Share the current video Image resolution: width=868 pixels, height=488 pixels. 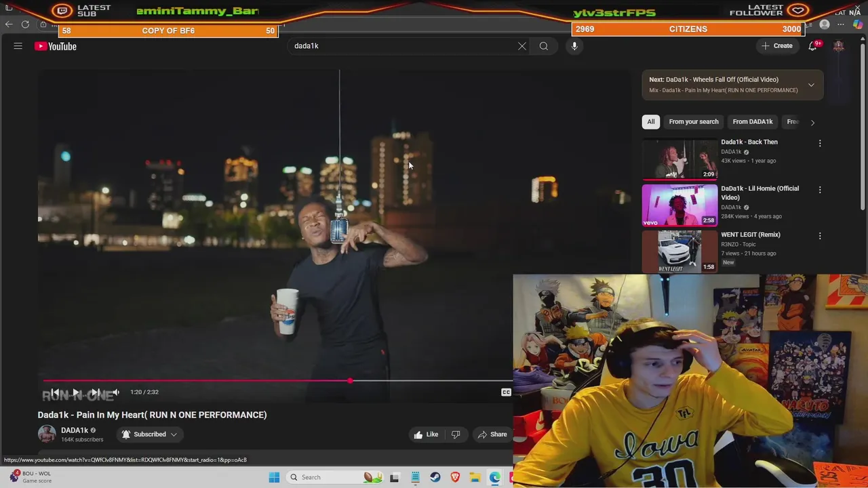click(492, 434)
